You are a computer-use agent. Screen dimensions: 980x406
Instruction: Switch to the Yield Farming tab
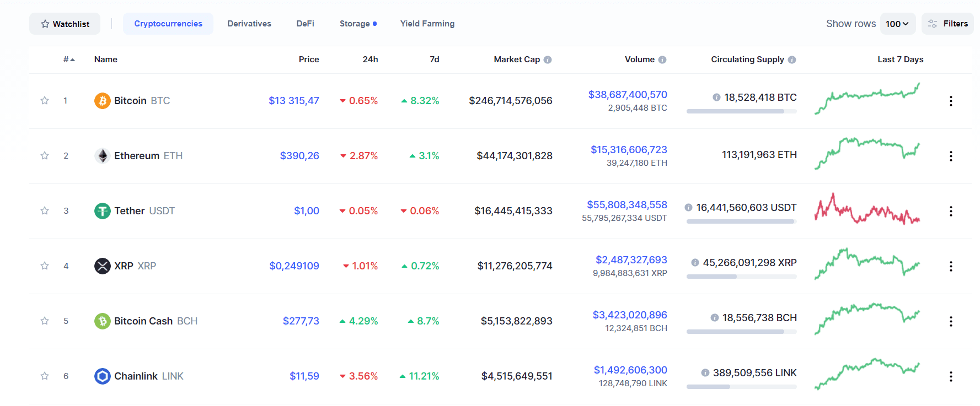(427, 24)
